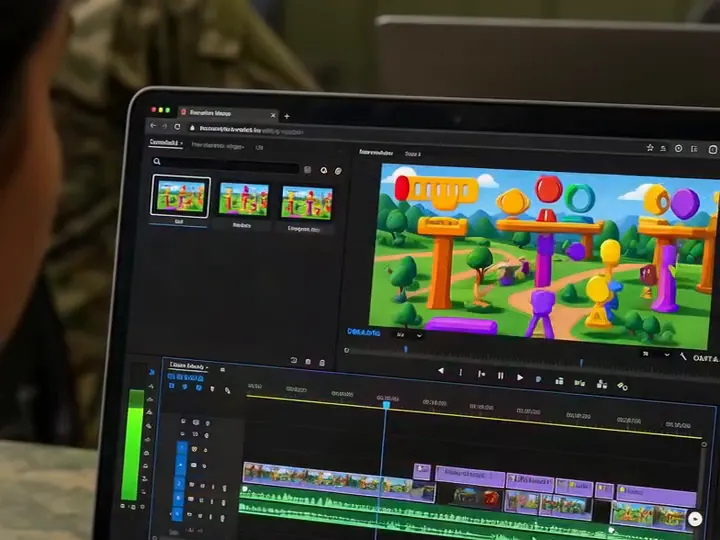
Task: Reload the page with the refresh icon
Action: click(177, 126)
